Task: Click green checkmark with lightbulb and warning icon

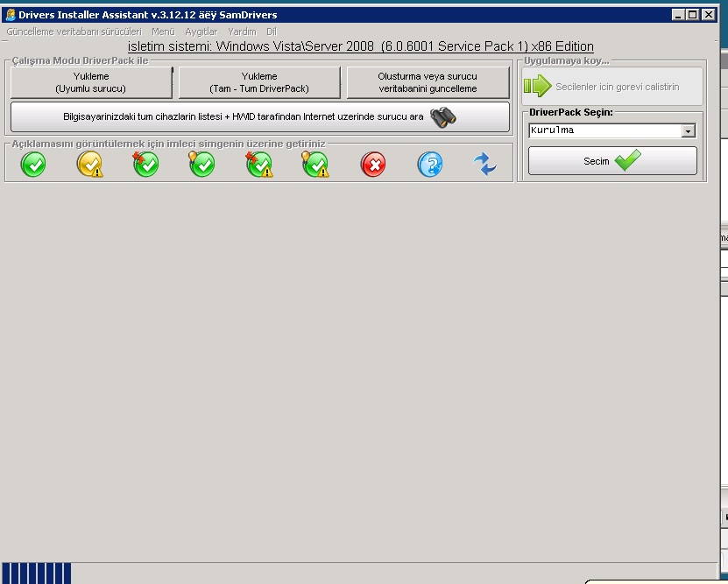Action: 315,165
